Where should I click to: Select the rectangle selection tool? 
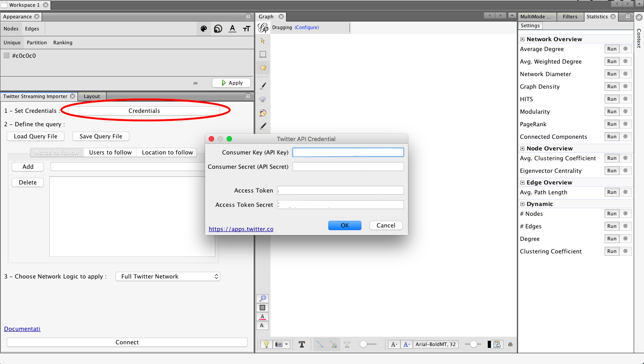tap(263, 54)
